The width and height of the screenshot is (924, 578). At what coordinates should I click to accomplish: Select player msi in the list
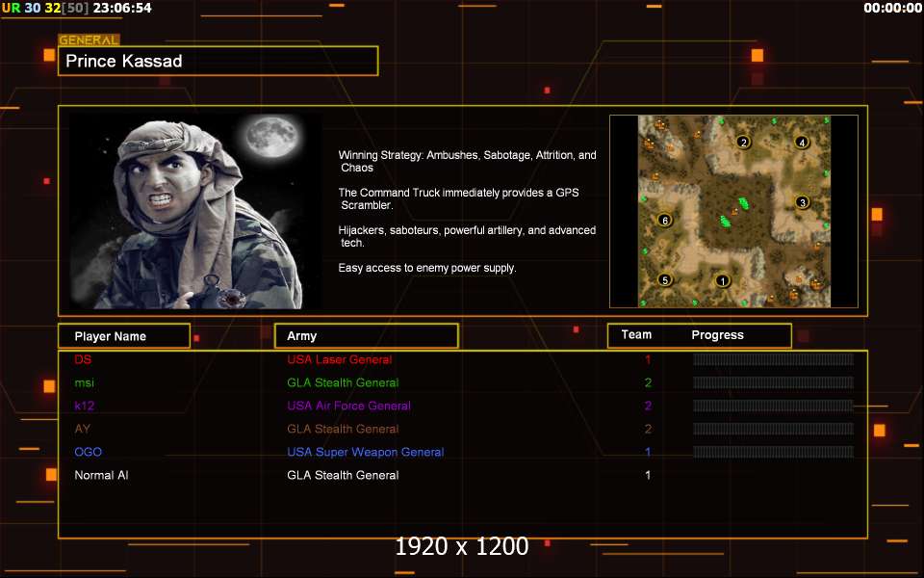point(85,382)
